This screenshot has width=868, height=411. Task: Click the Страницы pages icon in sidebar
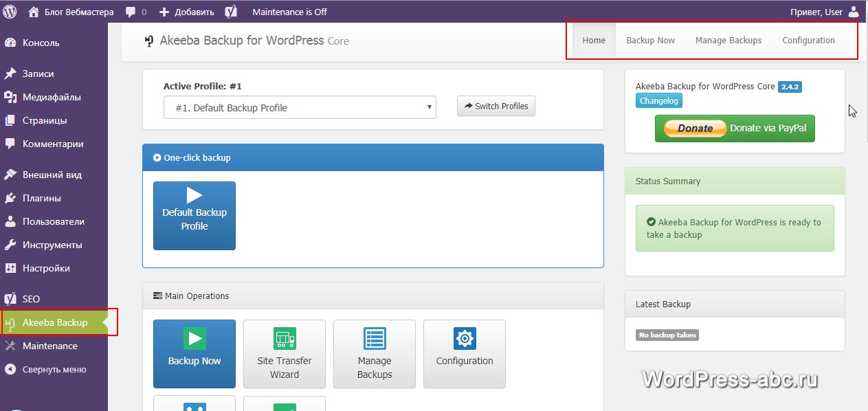click(x=10, y=120)
